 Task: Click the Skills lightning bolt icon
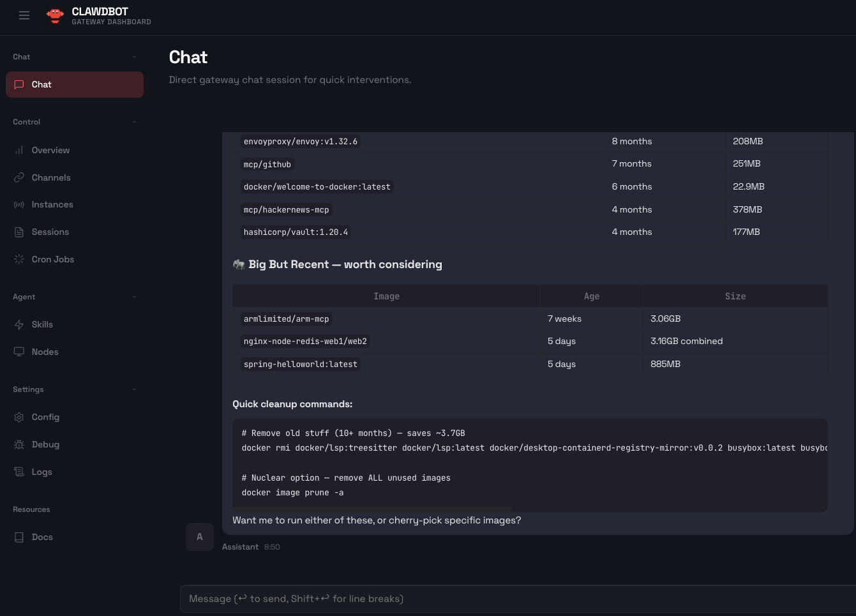click(19, 325)
